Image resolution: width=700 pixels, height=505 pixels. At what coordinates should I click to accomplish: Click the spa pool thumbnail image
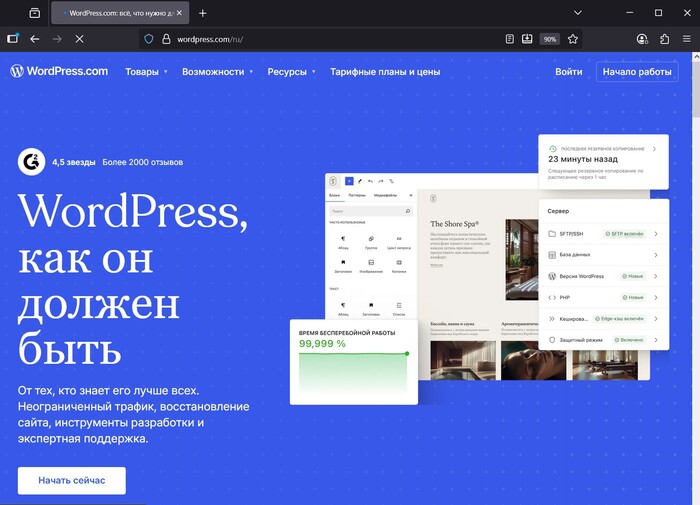[463, 361]
